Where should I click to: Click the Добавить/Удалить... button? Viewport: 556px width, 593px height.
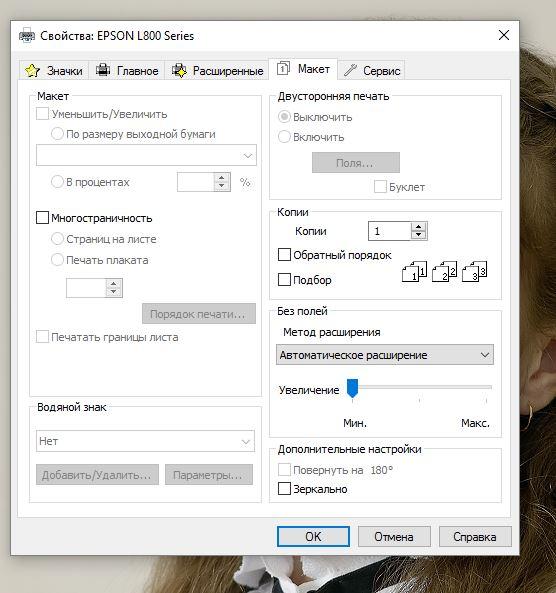click(97, 475)
